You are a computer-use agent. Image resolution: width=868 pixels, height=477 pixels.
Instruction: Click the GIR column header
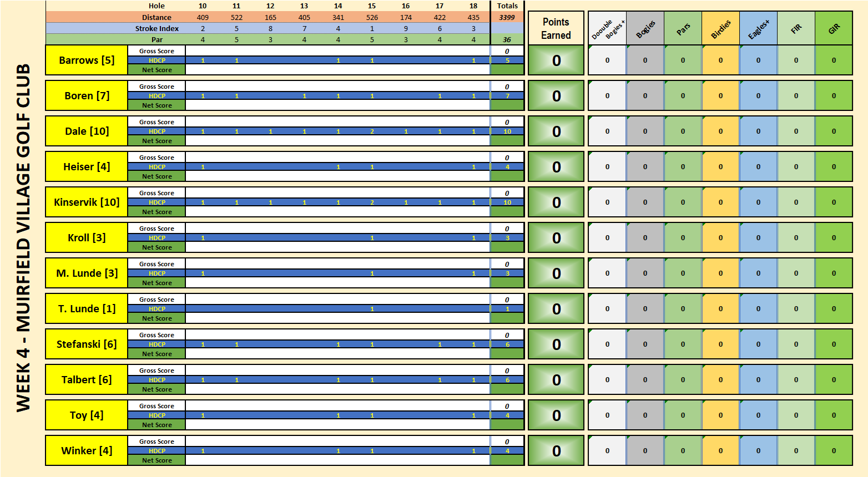(834, 29)
